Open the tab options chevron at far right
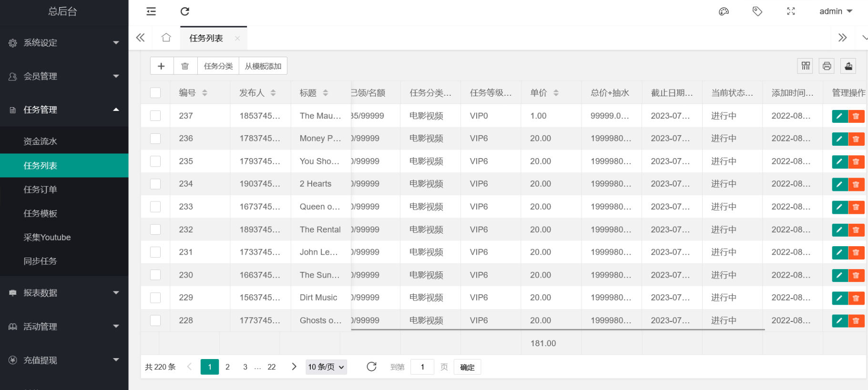Screen dimensions: 868x390 click(x=864, y=38)
